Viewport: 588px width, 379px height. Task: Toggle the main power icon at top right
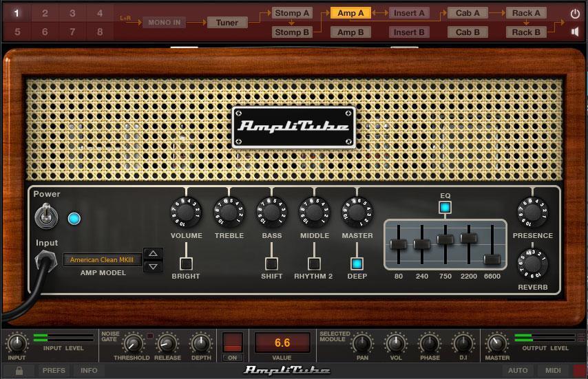575,14
